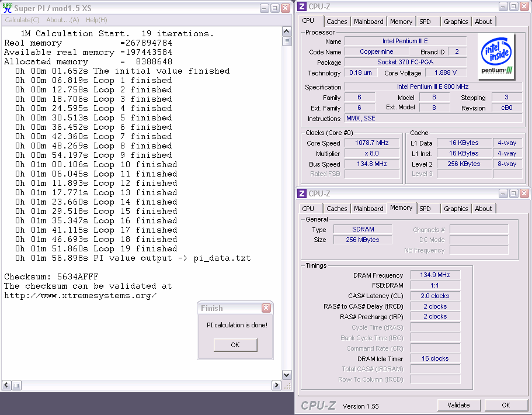Click the Super PI application icon in title bar
The width and height of the screenshot is (532, 415).
[x=7, y=8]
